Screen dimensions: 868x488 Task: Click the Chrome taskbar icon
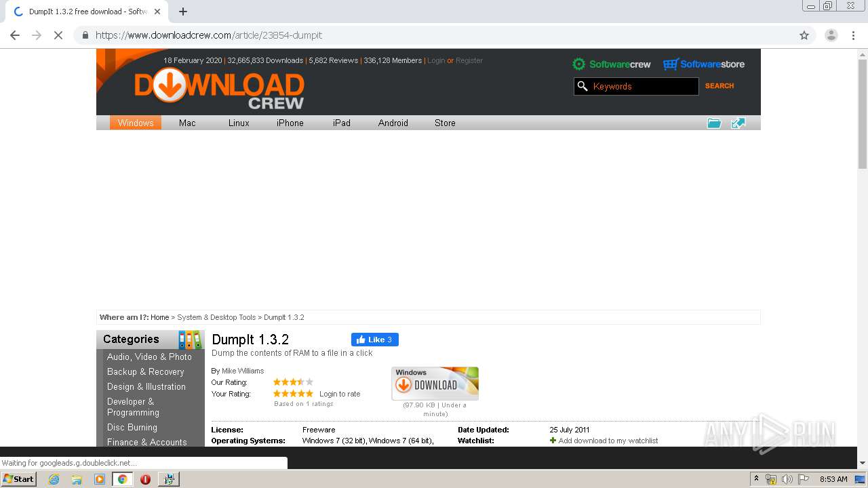pyautogui.click(x=122, y=479)
